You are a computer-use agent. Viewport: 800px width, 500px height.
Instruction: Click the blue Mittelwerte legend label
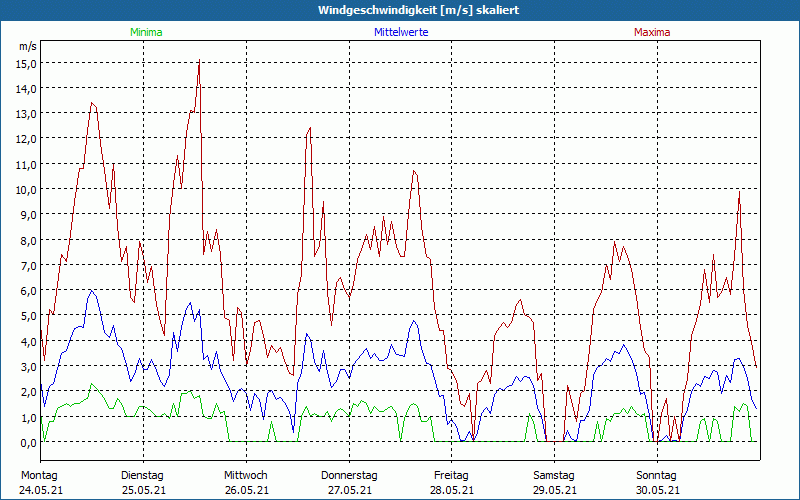click(401, 32)
